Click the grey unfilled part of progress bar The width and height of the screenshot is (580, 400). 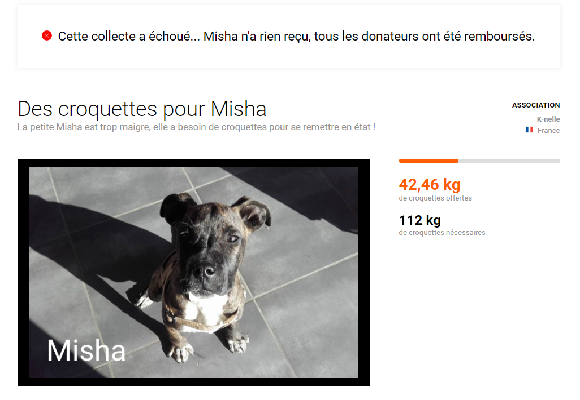[509, 161]
